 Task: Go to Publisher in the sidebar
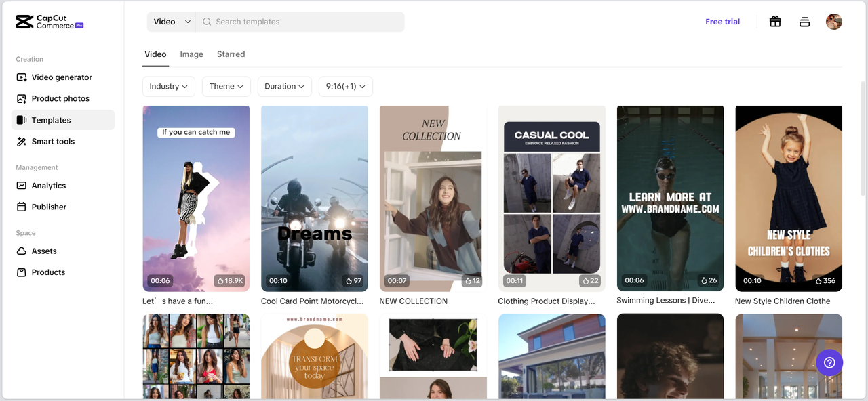(x=63, y=207)
